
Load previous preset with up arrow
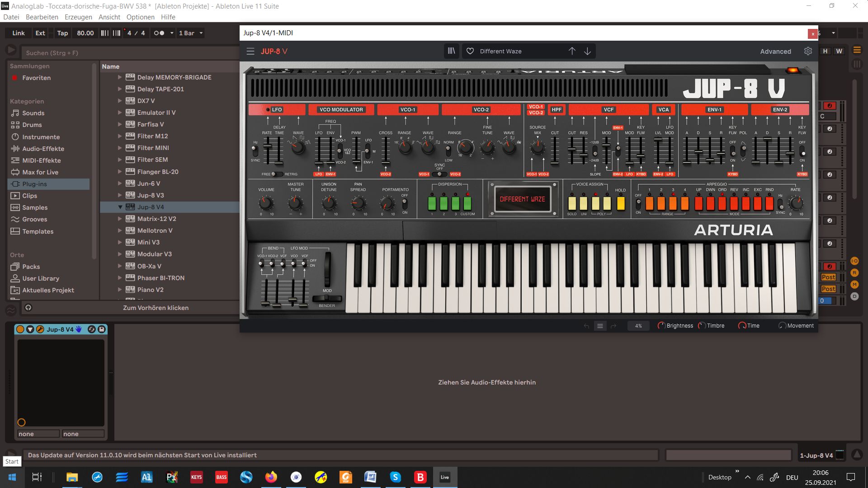pyautogui.click(x=572, y=51)
